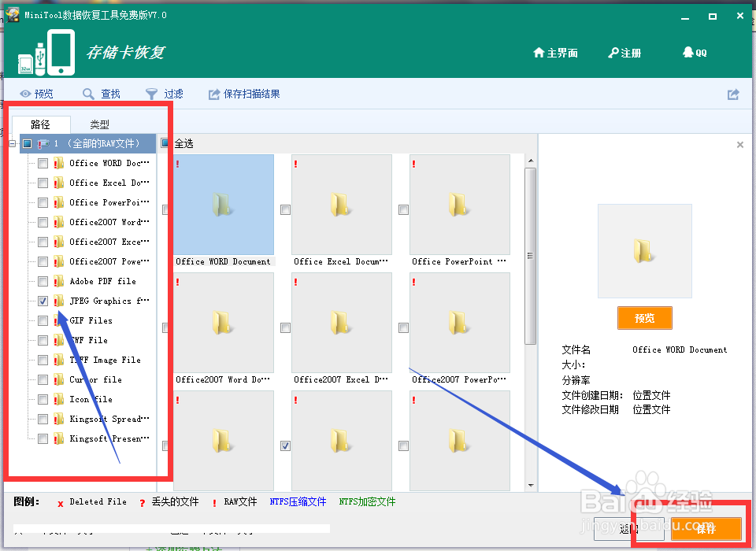This screenshot has width=756, height=551.
Task: Click the 查找 search toolbar item
Action: pos(102,94)
